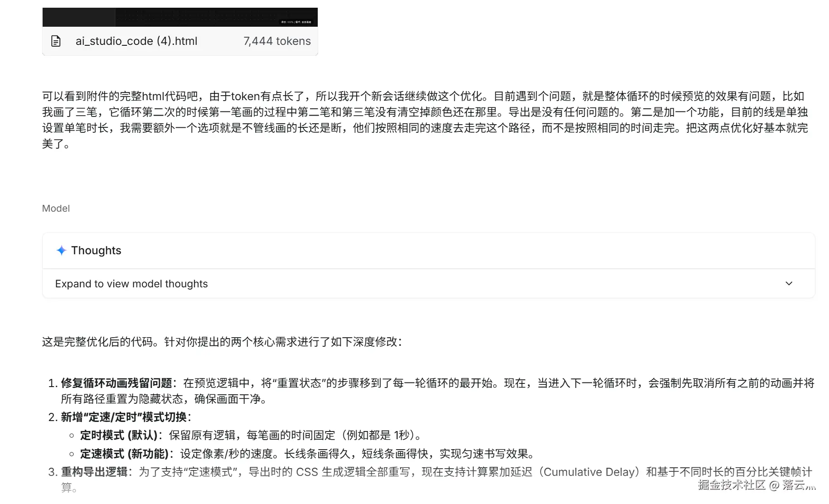829x504 pixels.
Task: Click the blue sparkle icon next to Thoughts
Action: 61,250
